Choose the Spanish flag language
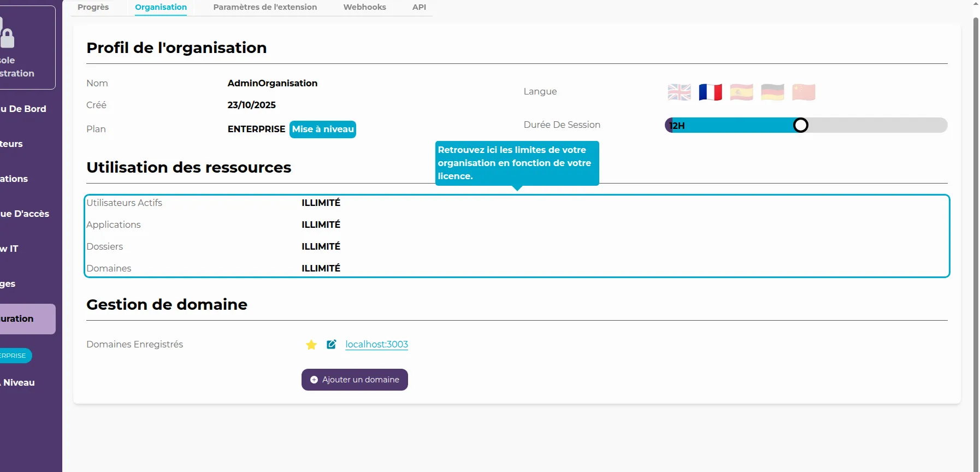This screenshot has width=980, height=472. click(x=741, y=92)
